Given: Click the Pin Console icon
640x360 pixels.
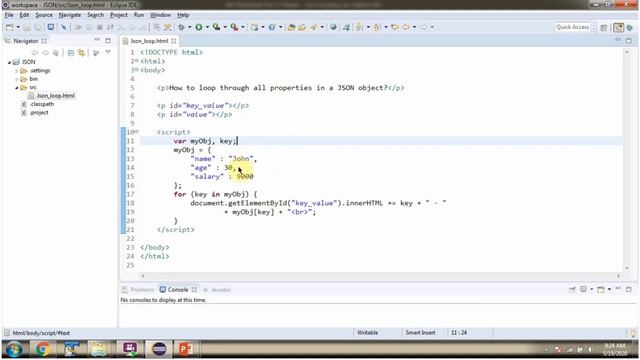Looking at the screenshot, I should [572, 289].
